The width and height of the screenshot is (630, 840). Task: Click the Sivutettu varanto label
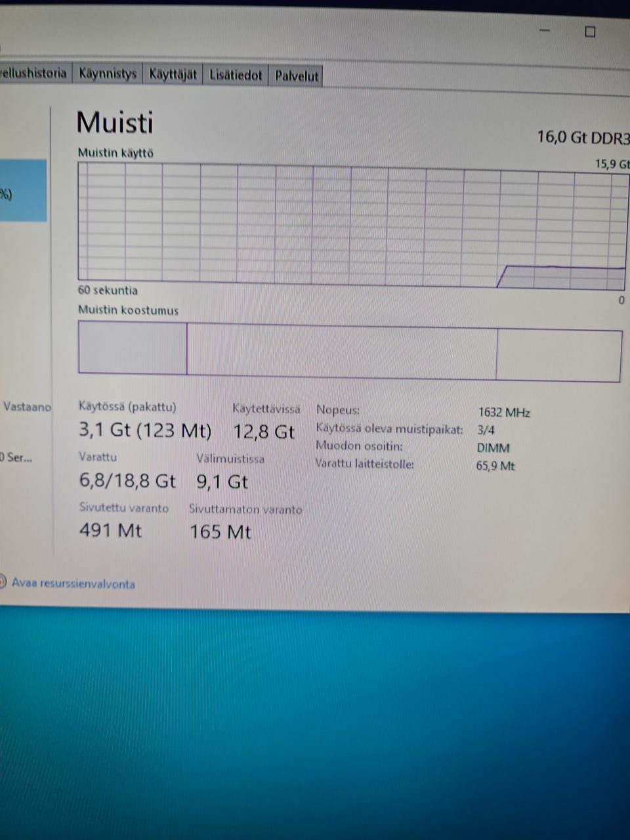coord(124,507)
